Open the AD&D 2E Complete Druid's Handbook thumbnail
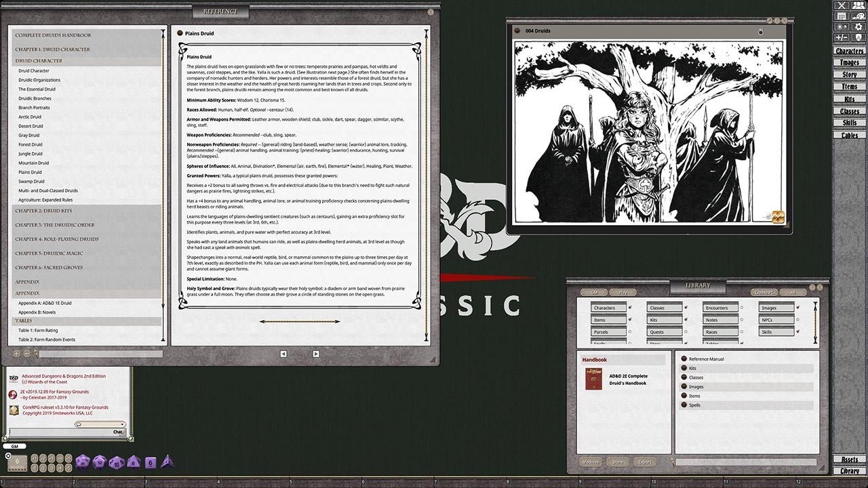The height and width of the screenshot is (488, 868). 594,379
